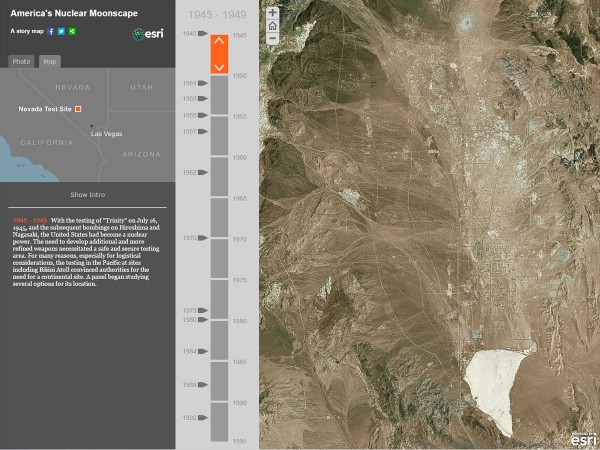Go to the 1970 timeline event

click(202, 238)
